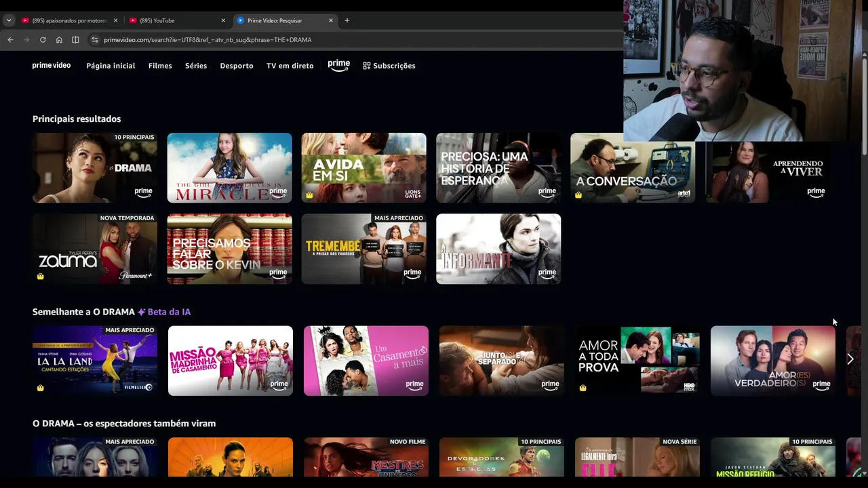
Task: Open The Girl Who Believes in Miracles
Action: pos(230,168)
